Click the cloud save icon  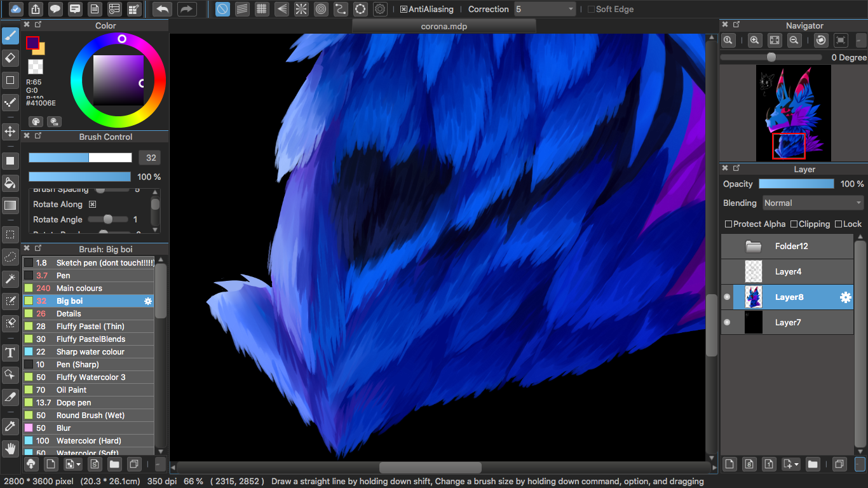click(16, 9)
